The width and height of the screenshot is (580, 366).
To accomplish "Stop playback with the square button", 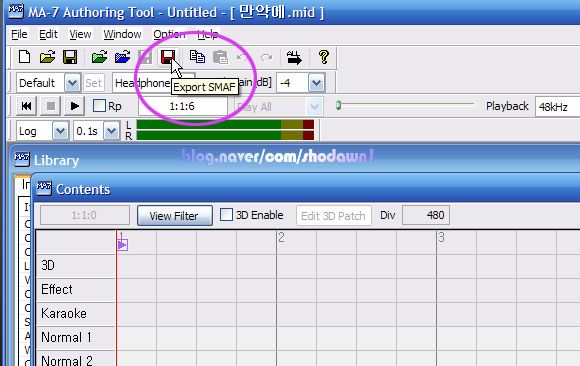I will pos(51,107).
